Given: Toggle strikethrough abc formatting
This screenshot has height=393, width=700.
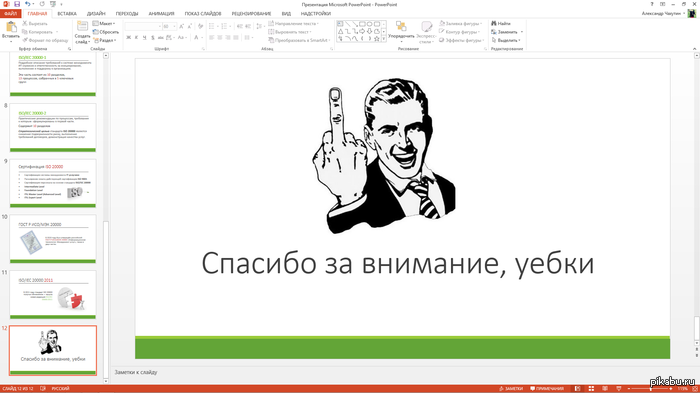Looking at the screenshot, I should pyautogui.click(x=161, y=38).
